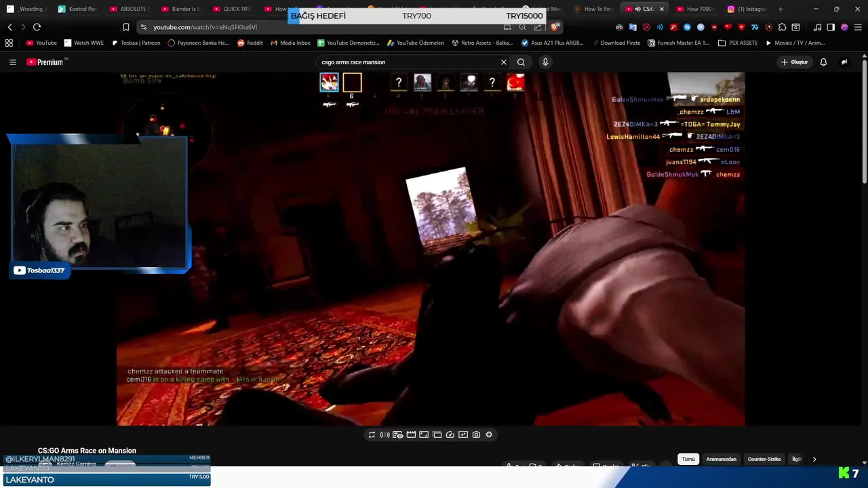Open the Asus A21 Plus ARGB bookmark

click(x=552, y=43)
